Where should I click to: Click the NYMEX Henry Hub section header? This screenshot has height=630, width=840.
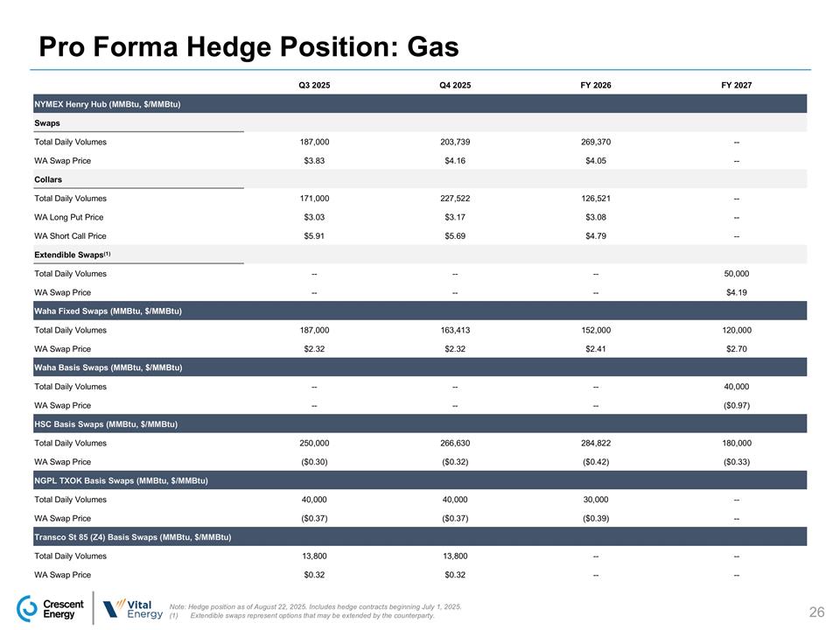click(108, 104)
